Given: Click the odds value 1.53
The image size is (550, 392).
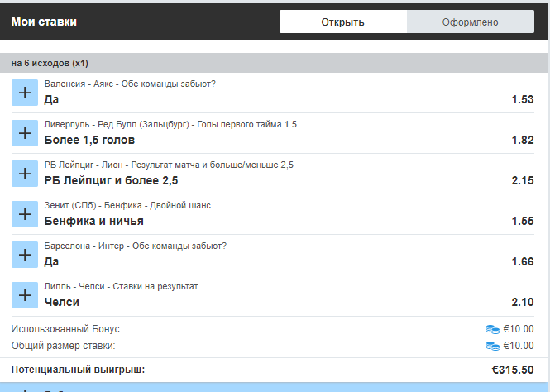Looking at the screenshot, I should pos(523,99).
